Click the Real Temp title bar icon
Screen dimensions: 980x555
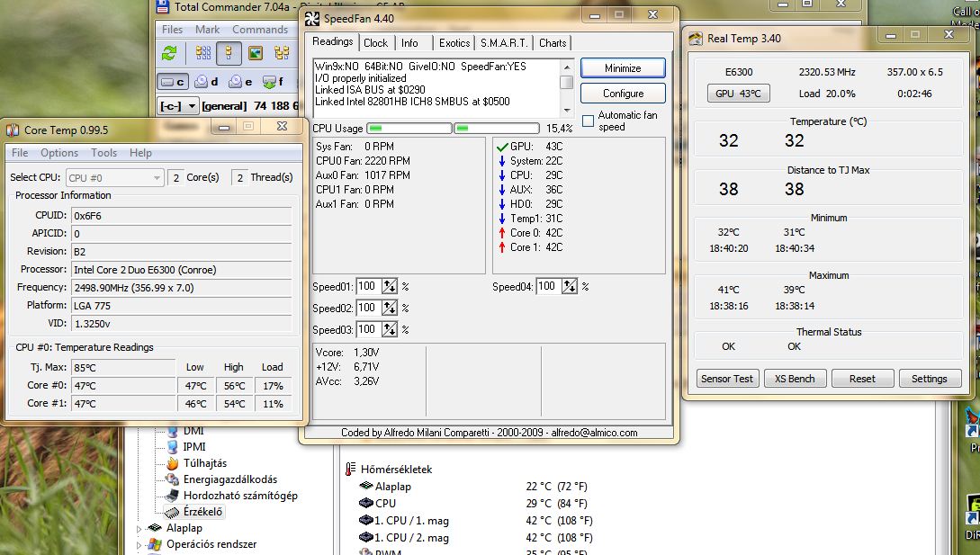[x=695, y=39]
